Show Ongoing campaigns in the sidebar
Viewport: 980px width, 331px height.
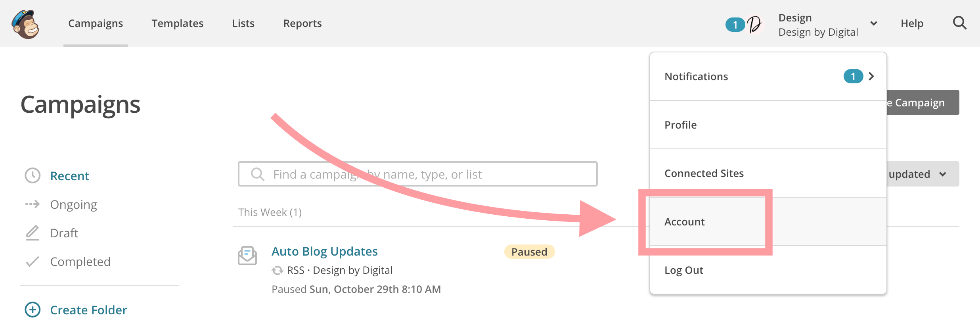pyautogui.click(x=73, y=204)
